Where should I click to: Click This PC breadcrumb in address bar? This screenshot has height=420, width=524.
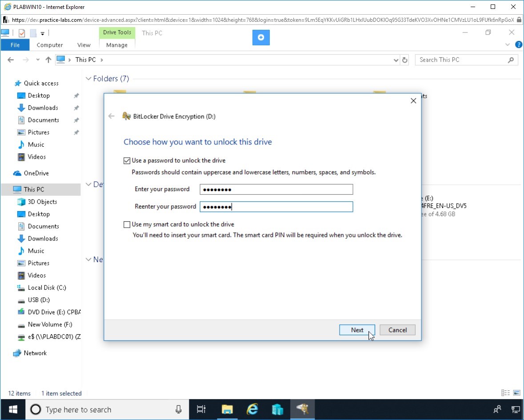click(85, 60)
